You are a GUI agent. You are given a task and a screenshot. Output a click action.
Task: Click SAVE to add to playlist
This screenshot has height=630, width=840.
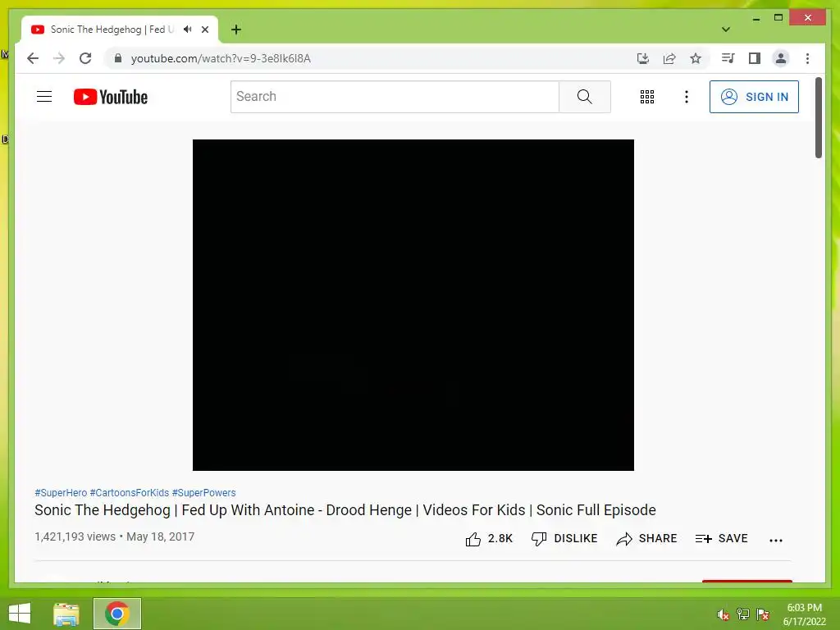coord(721,538)
